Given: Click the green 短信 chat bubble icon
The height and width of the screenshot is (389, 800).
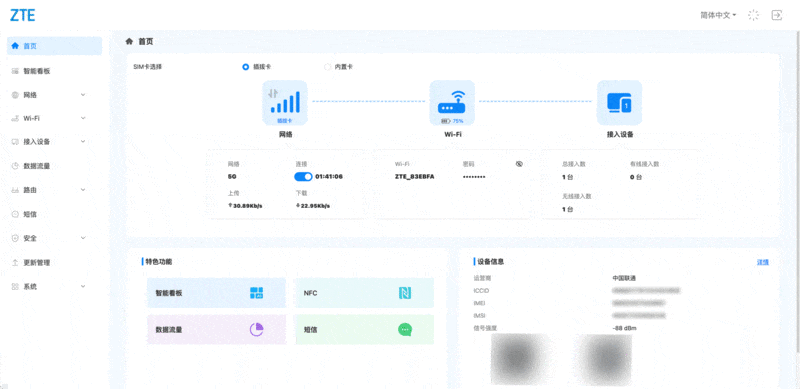Looking at the screenshot, I should point(405,330).
